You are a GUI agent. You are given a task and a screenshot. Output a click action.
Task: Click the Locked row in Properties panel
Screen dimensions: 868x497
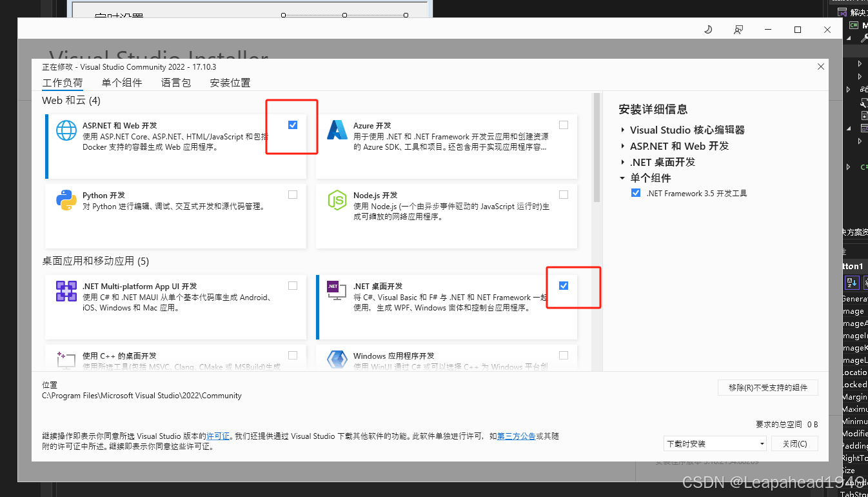(x=854, y=385)
